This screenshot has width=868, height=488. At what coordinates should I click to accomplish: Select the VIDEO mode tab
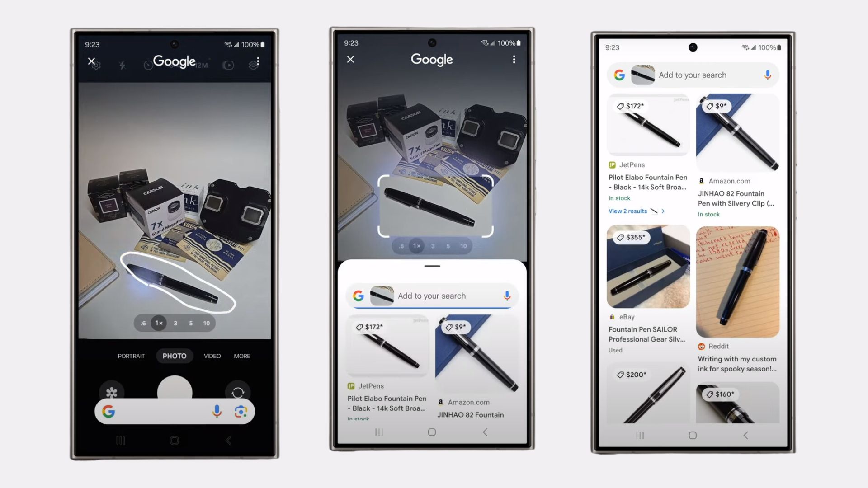pos(212,356)
